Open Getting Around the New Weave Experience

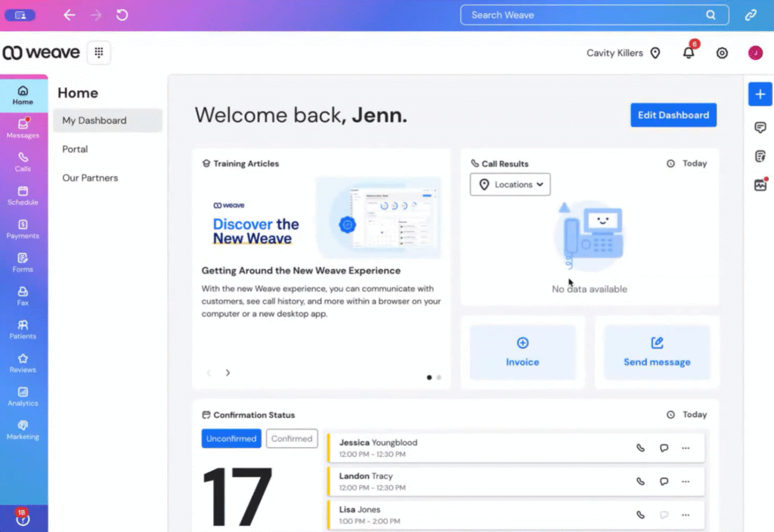pyautogui.click(x=301, y=271)
